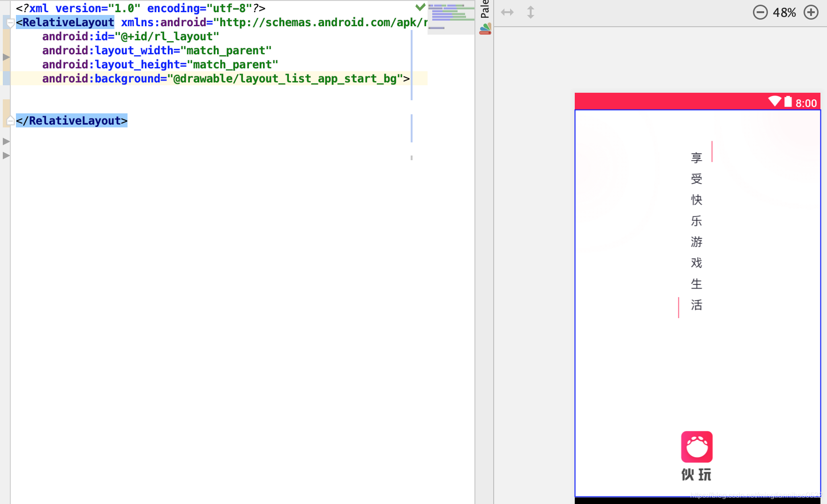Zoom out the layout preview
The image size is (827, 504).
(760, 12)
